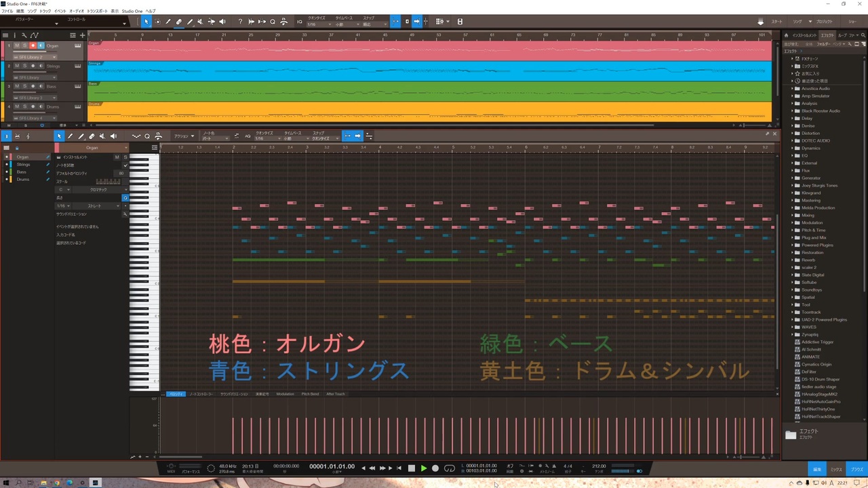Toggle the loop button in transport

449,468
